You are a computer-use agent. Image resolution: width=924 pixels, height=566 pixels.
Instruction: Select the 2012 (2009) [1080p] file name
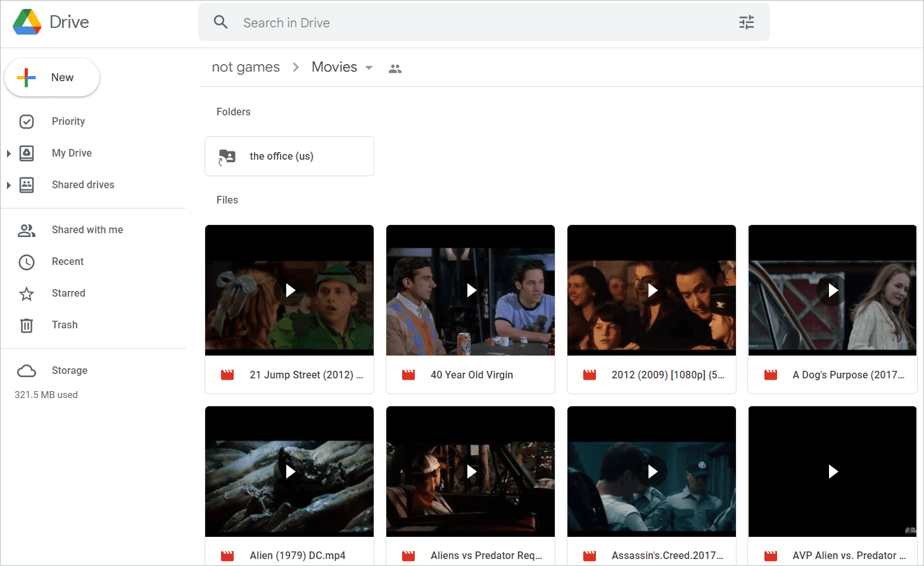click(668, 375)
